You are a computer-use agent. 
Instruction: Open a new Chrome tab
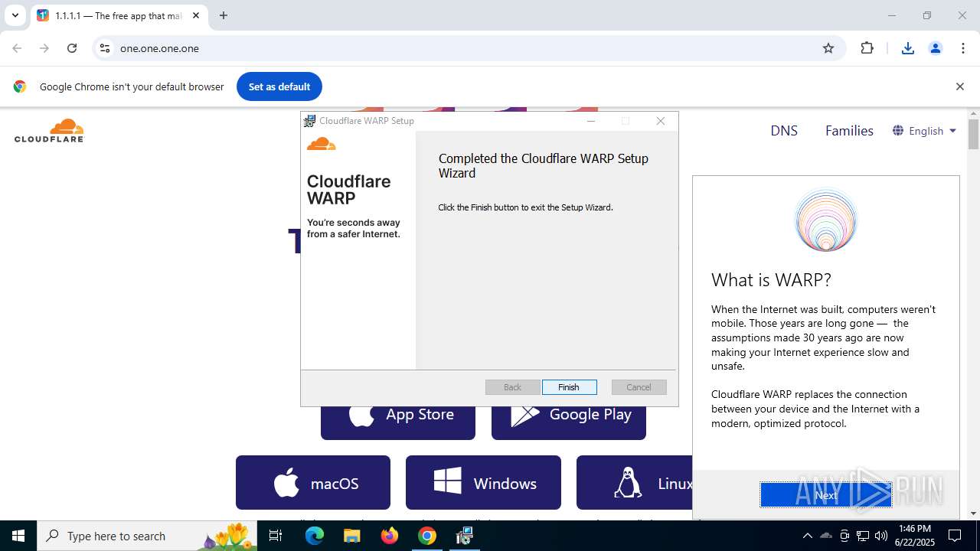(224, 15)
